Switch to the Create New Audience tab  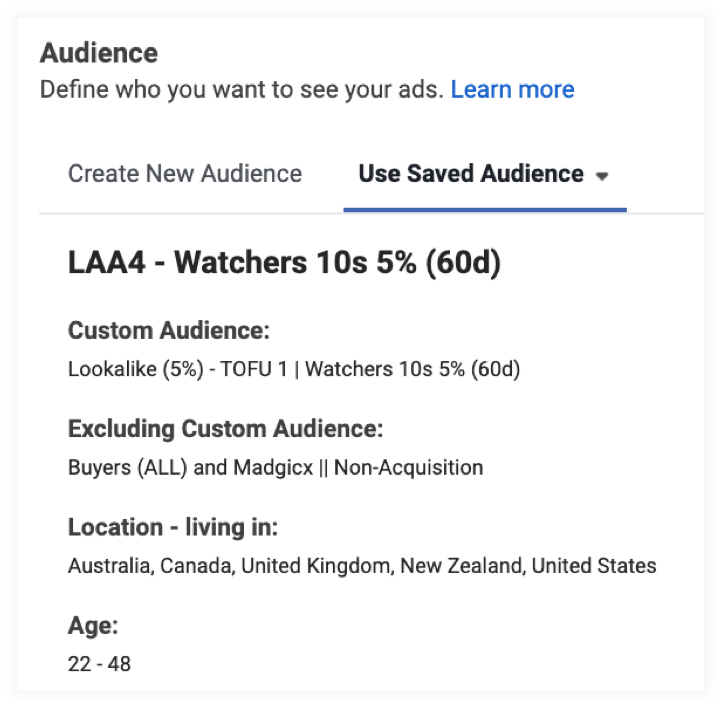click(x=185, y=174)
